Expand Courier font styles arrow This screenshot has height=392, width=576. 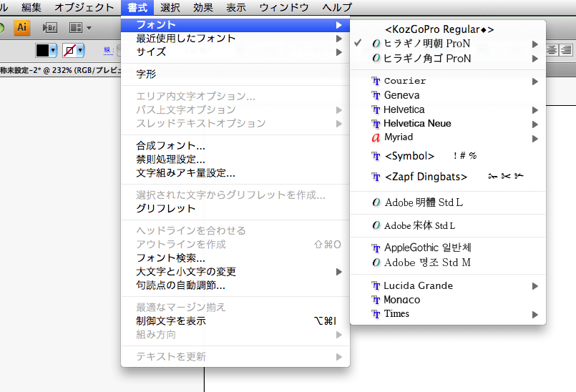point(535,82)
